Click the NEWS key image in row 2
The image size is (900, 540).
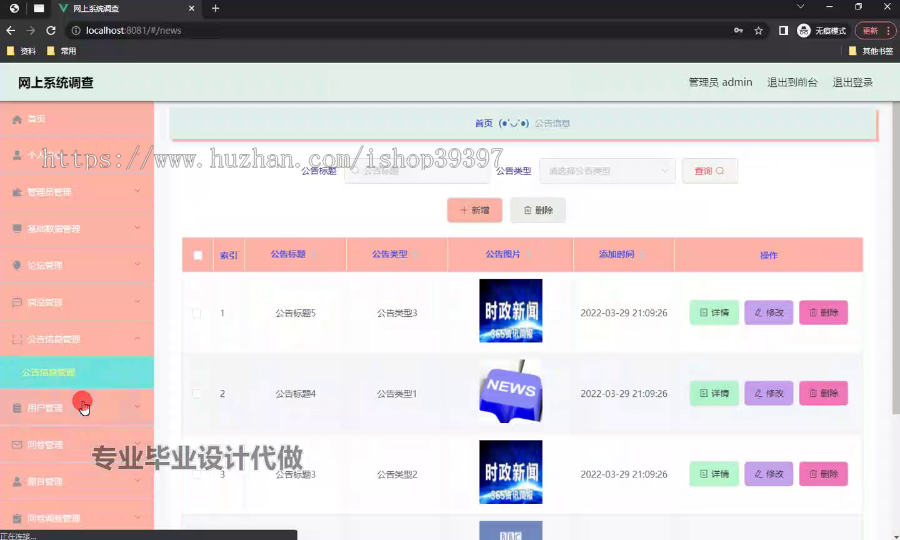(x=511, y=391)
